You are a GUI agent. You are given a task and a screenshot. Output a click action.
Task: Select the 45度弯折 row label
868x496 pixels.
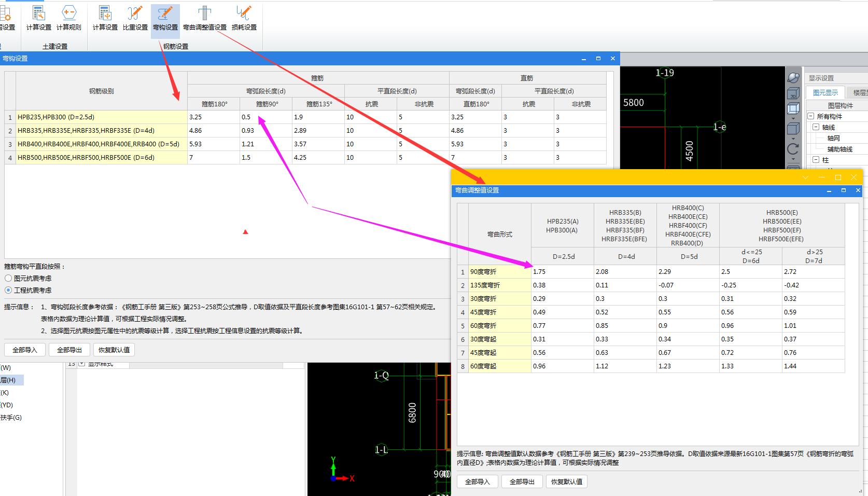500,312
